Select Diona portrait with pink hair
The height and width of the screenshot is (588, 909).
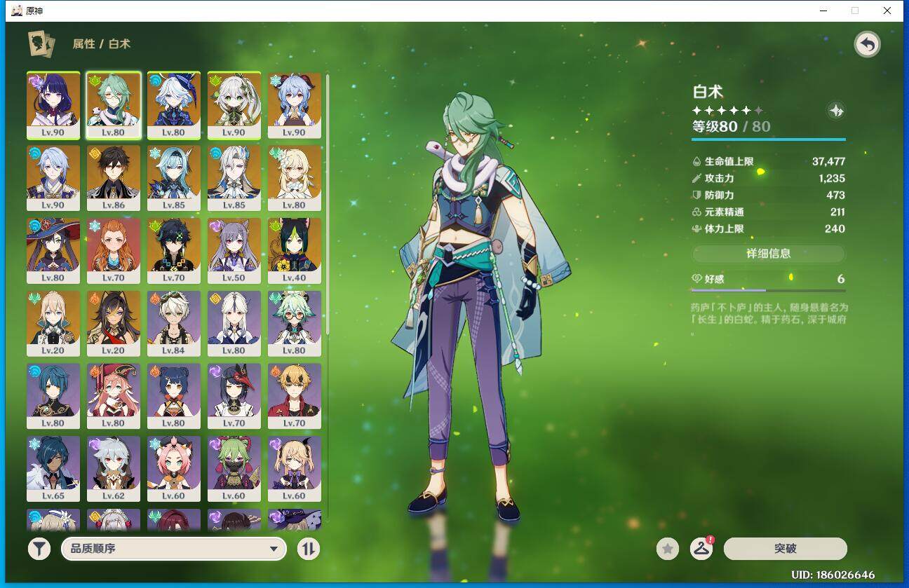coord(174,469)
